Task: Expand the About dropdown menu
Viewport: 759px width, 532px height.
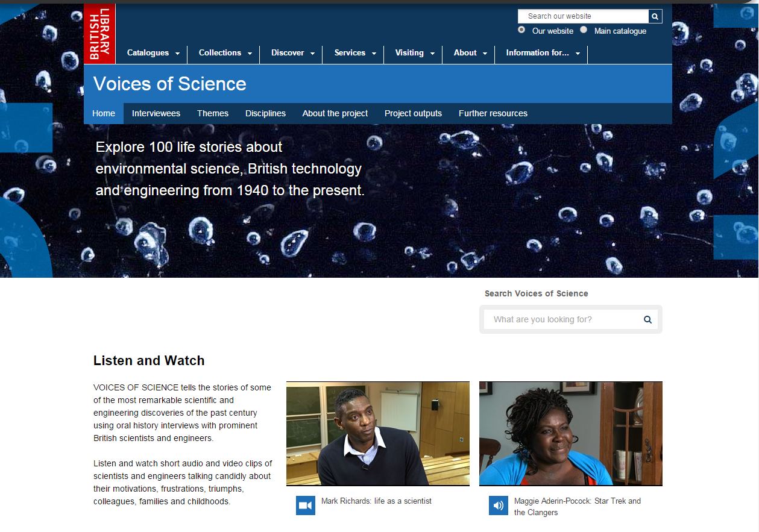Action: 470,53
